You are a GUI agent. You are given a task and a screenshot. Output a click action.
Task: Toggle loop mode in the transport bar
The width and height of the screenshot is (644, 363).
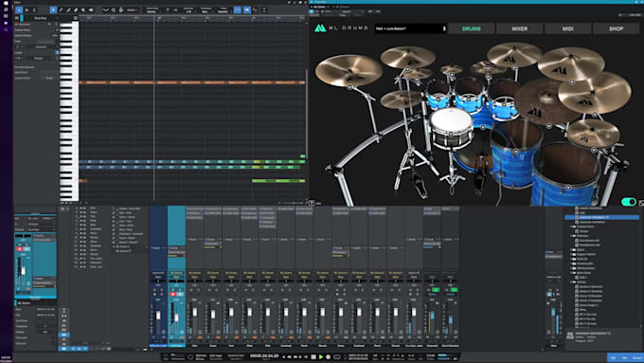pyautogui.click(x=337, y=357)
